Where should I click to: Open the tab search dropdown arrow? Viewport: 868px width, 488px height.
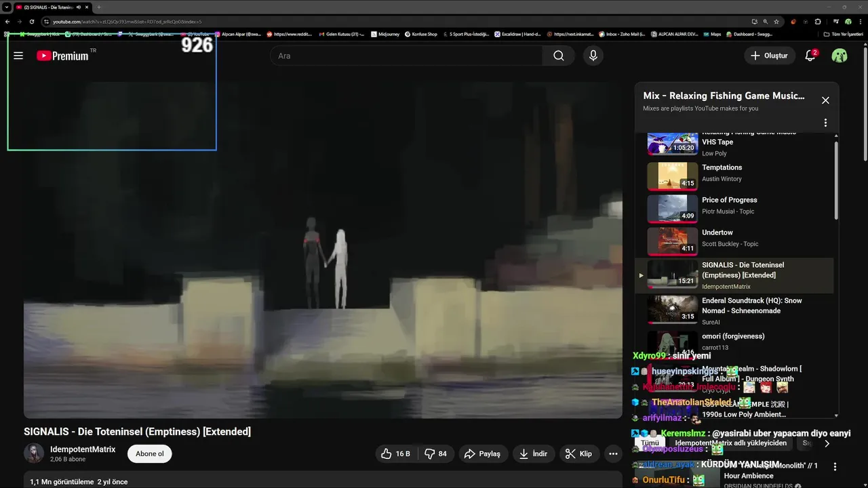pos(6,7)
